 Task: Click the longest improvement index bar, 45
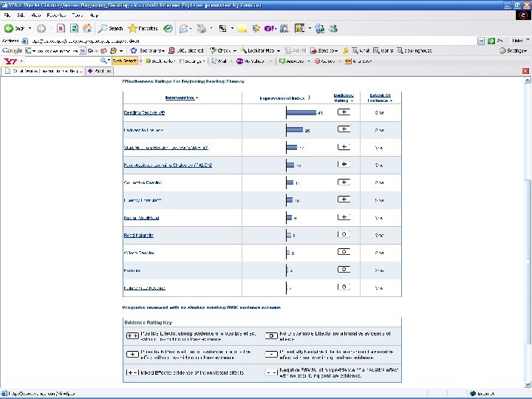301,112
